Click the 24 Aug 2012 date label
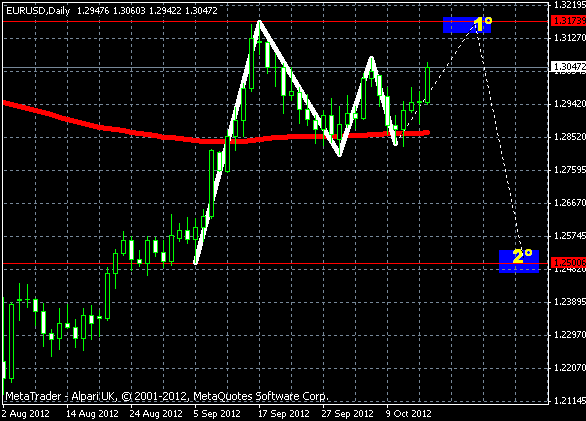 (x=156, y=414)
